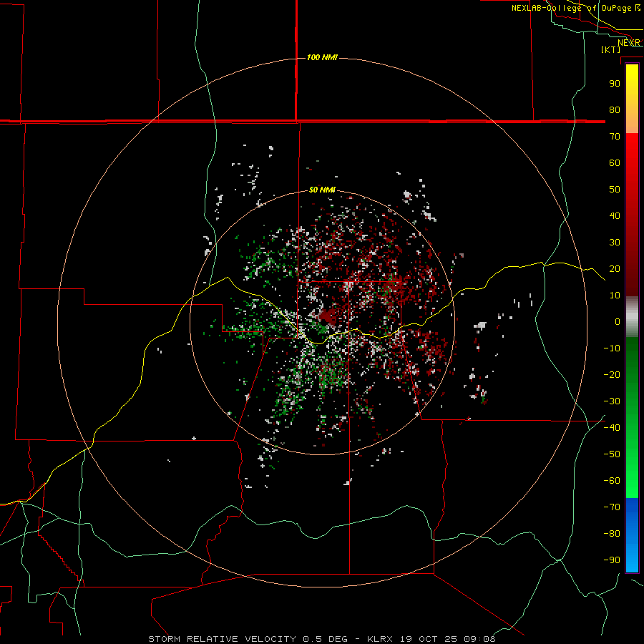Click the solid dark red patch at radar center
The height and width of the screenshot is (644, 644).
pyautogui.click(x=328, y=316)
